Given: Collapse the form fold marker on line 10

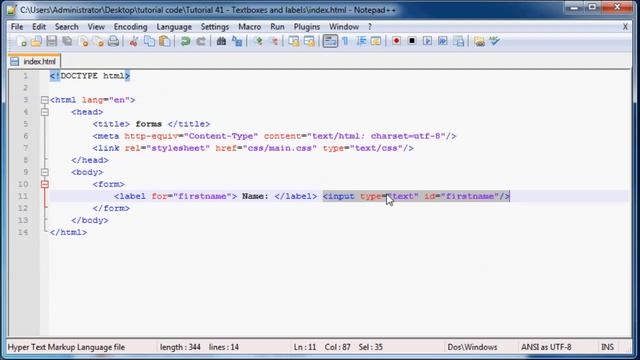Looking at the screenshot, I should pos(44,184).
